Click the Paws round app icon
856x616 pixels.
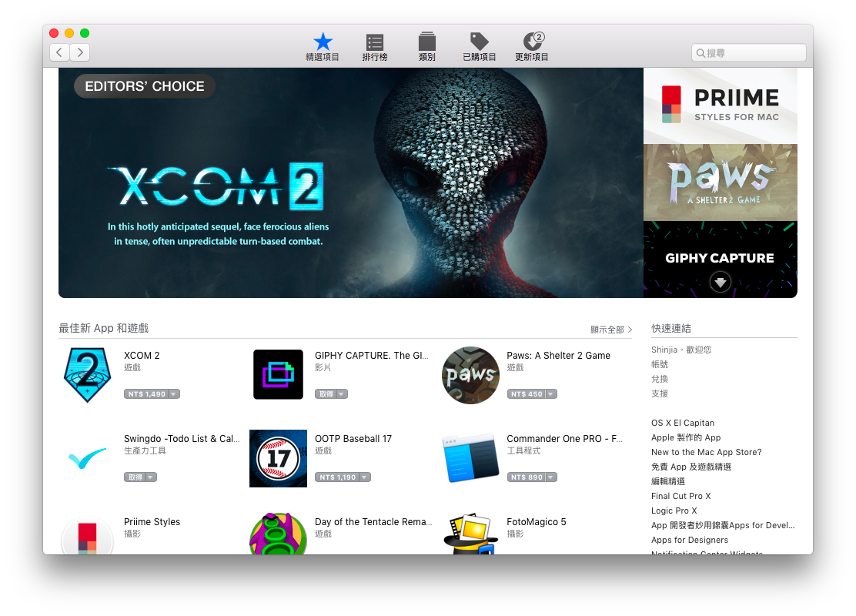pos(470,375)
